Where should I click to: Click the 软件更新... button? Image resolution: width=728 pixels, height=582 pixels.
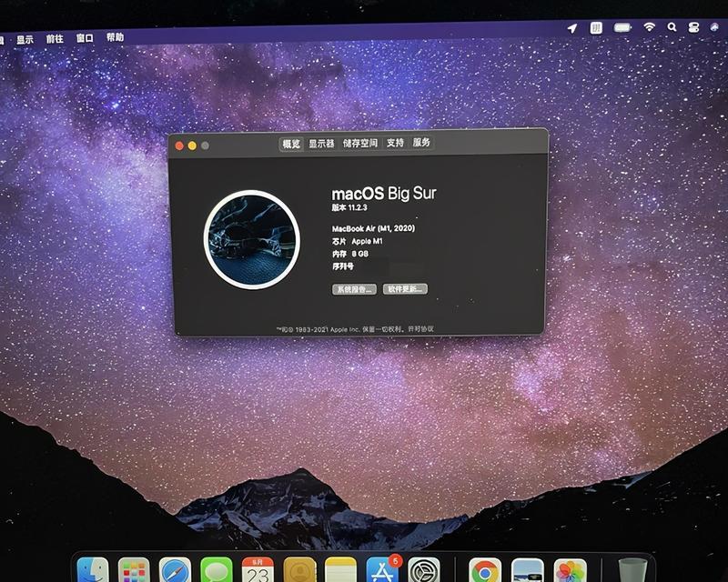(x=405, y=288)
